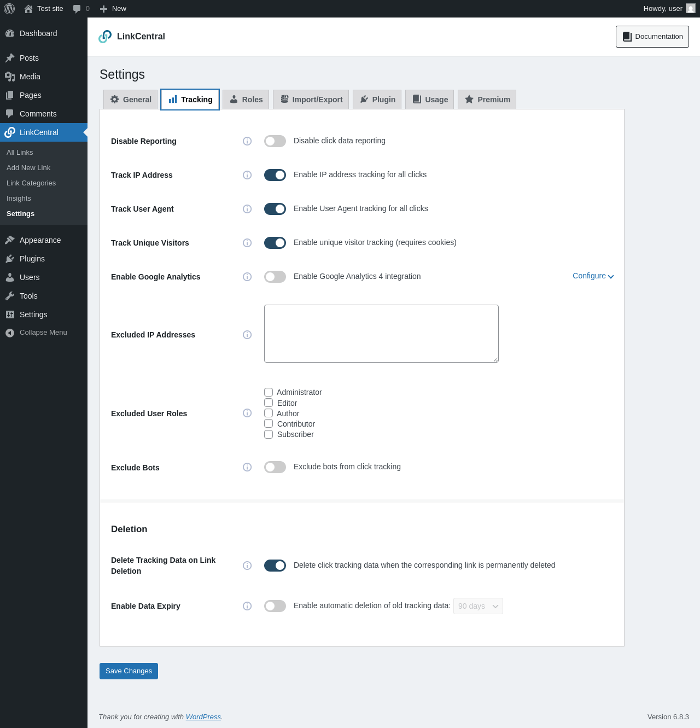
Task: Click the Save Changes button
Action: [x=129, y=671]
